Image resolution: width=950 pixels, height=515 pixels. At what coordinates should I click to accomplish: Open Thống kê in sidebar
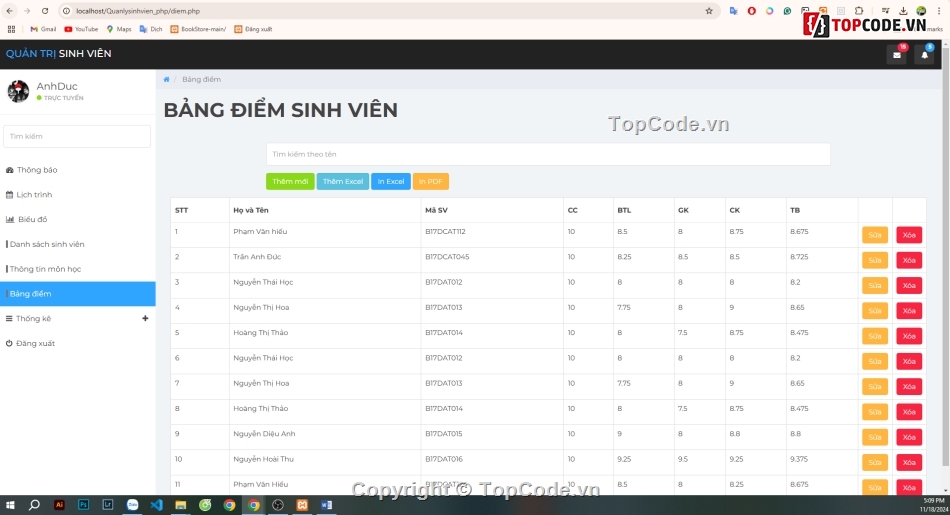click(78, 318)
